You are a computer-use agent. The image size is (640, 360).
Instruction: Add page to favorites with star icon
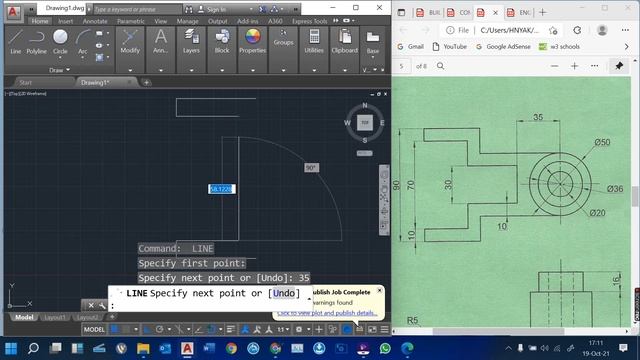[553, 30]
